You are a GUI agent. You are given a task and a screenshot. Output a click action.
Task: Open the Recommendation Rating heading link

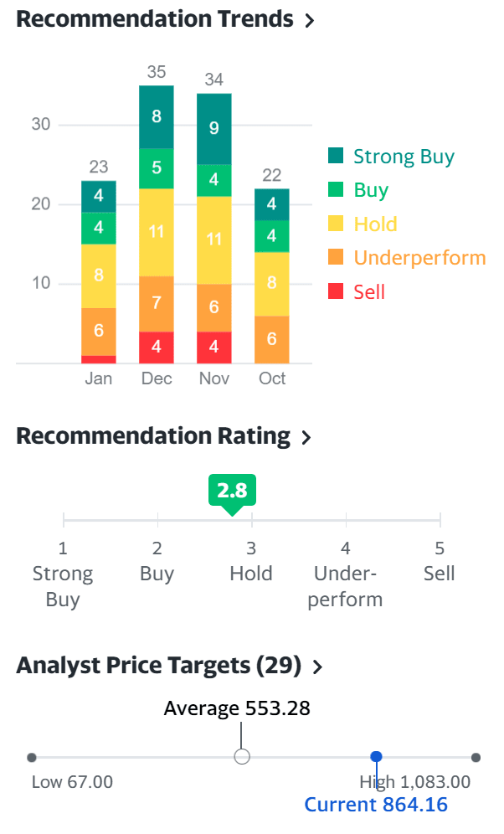[x=153, y=436]
